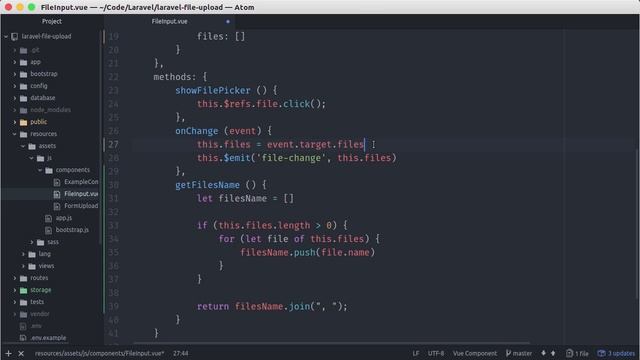Viewport: 640px width, 360px height.
Task: Click the file path in status bar
Action: (x=99, y=353)
